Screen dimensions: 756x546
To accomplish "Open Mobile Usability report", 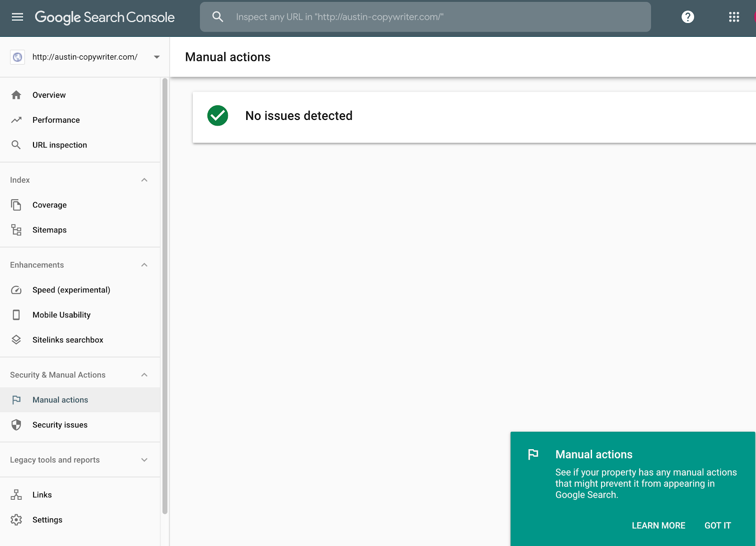I will (80, 315).
